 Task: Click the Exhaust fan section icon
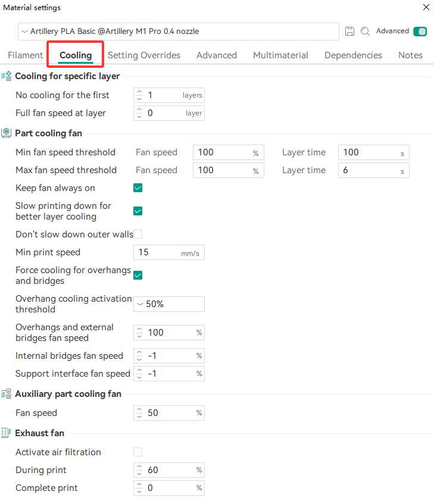[7, 433]
